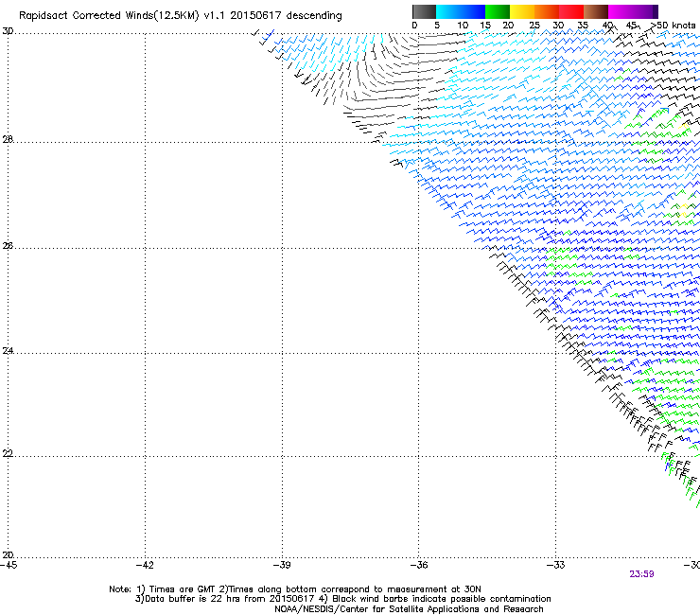
Task: Click the red 30-35 knots color segment
Action: (571, 11)
